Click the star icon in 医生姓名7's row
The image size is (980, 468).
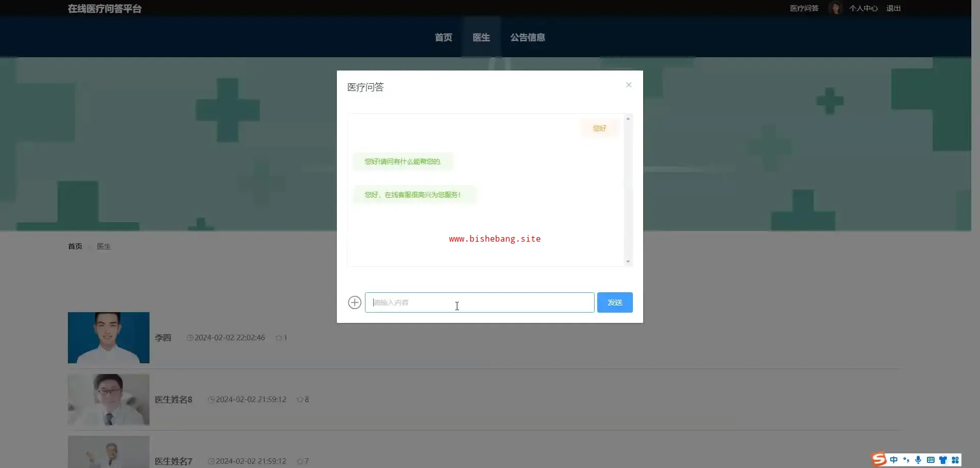pyautogui.click(x=300, y=461)
